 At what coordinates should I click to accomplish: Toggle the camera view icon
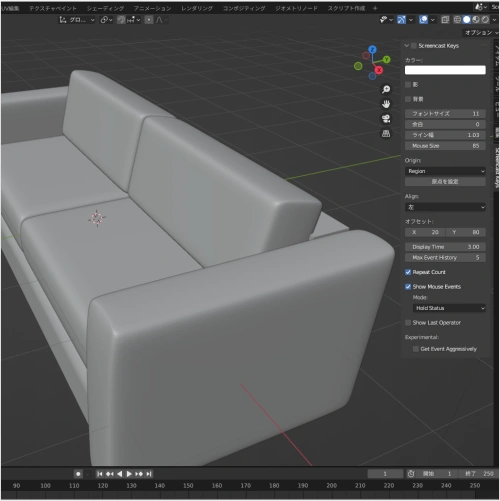(386, 119)
